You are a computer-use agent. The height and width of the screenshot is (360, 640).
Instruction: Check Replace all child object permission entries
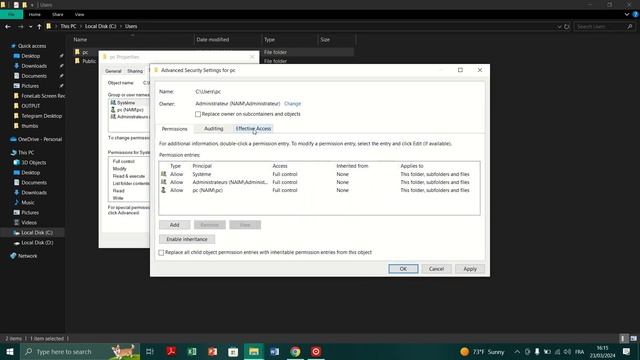pyautogui.click(x=161, y=253)
